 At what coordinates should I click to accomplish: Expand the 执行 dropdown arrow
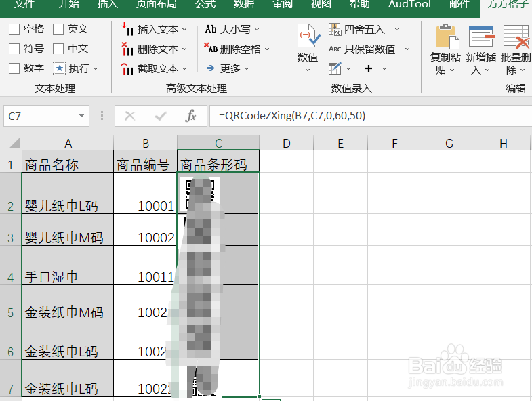(x=96, y=69)
